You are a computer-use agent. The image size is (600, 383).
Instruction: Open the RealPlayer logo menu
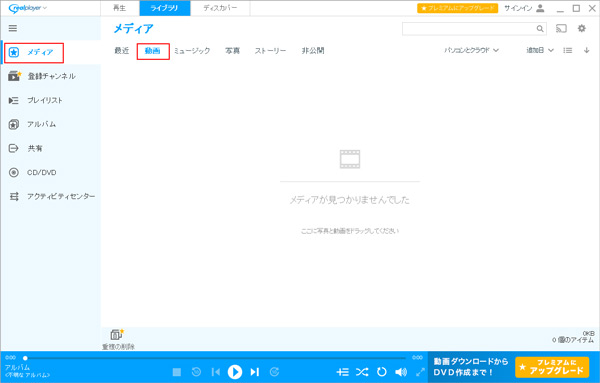point(27,8)
